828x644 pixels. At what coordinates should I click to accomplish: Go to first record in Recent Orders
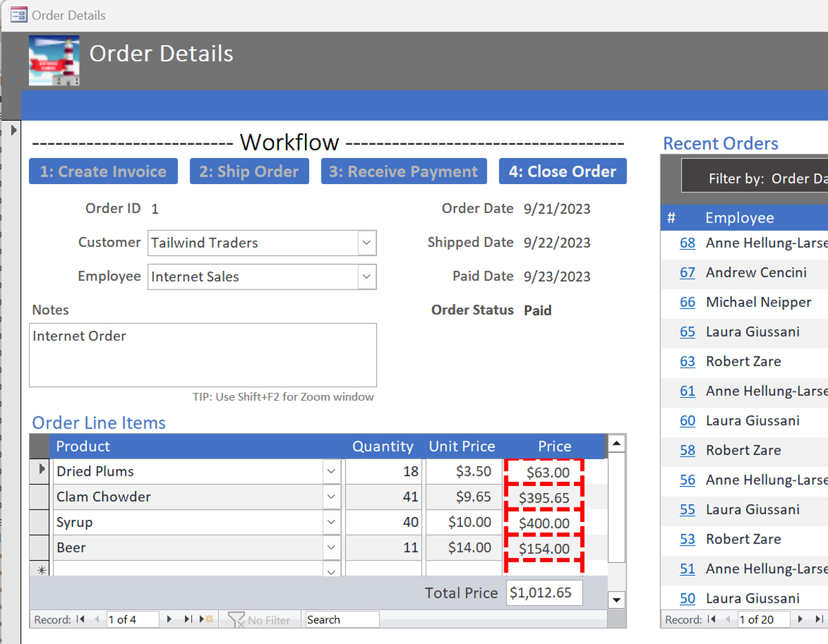click(712, 619)
